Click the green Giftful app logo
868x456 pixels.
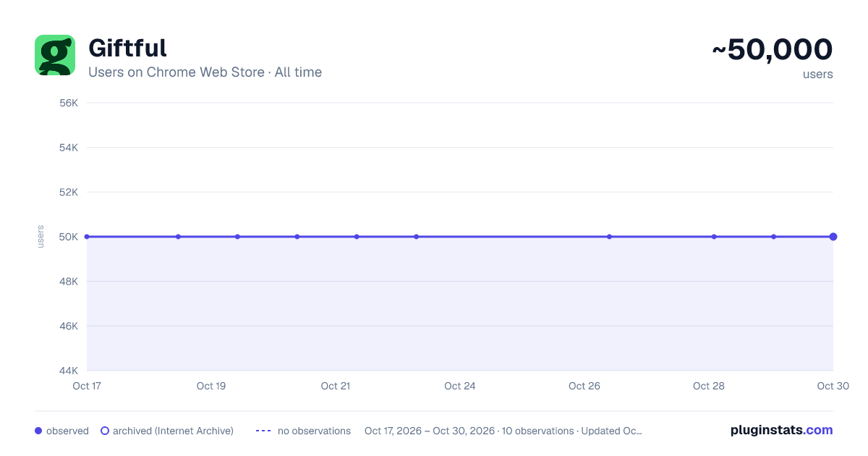pyautogui.click(x=55, y=55)
